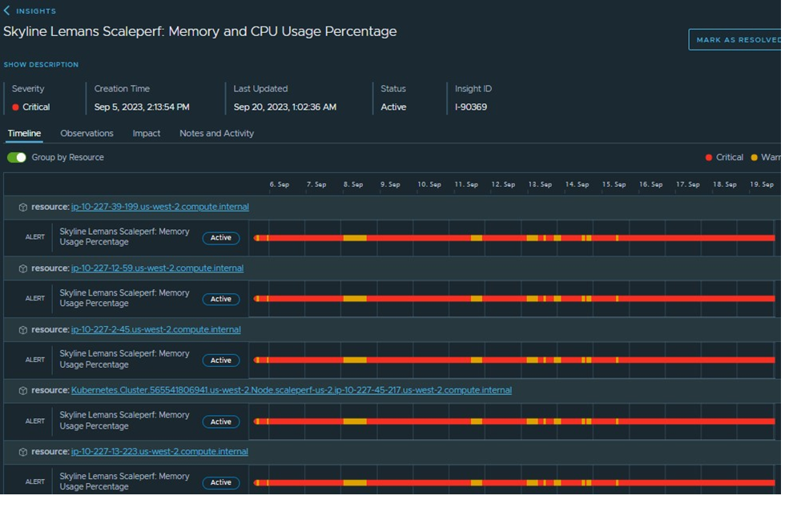Click cube icon beside ip-10-227-13-223 resource
This screenshot has height=532, width=793.
[x=23, y=452]
